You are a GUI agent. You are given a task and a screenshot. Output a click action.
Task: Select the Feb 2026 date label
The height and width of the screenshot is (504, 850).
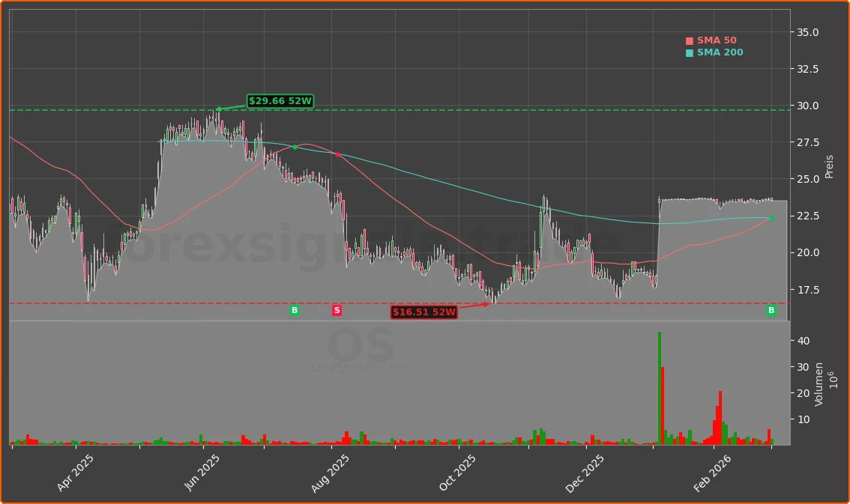[712, 472]
